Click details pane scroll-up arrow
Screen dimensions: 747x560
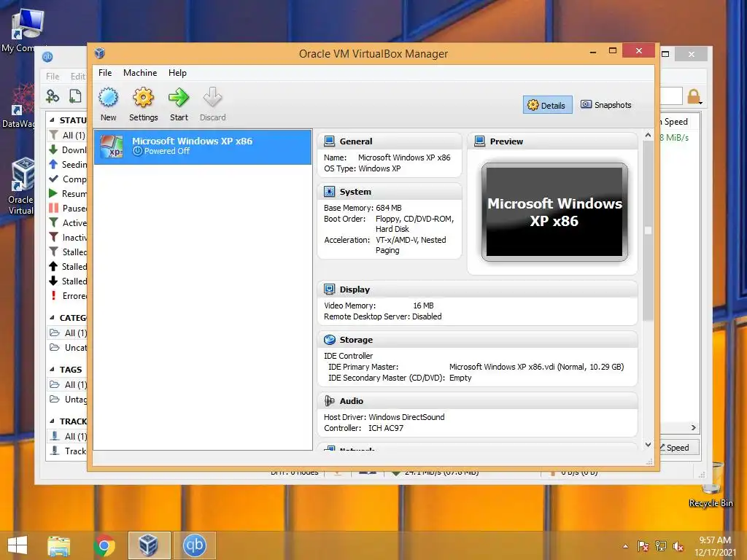pos(648,135)
